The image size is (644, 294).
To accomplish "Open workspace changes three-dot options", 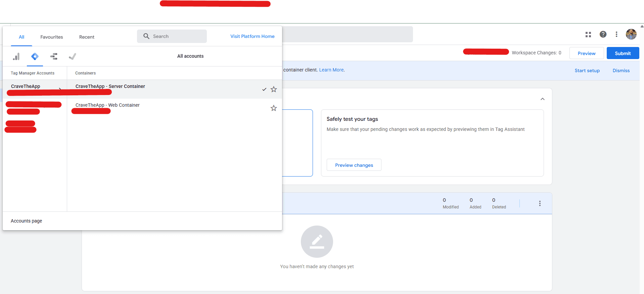I will 540,203.
